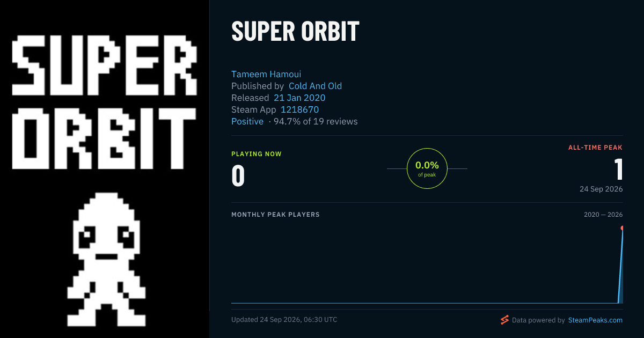Click the SUPER ORBIT page title
The image size is (644, 338).
[295, 32]
